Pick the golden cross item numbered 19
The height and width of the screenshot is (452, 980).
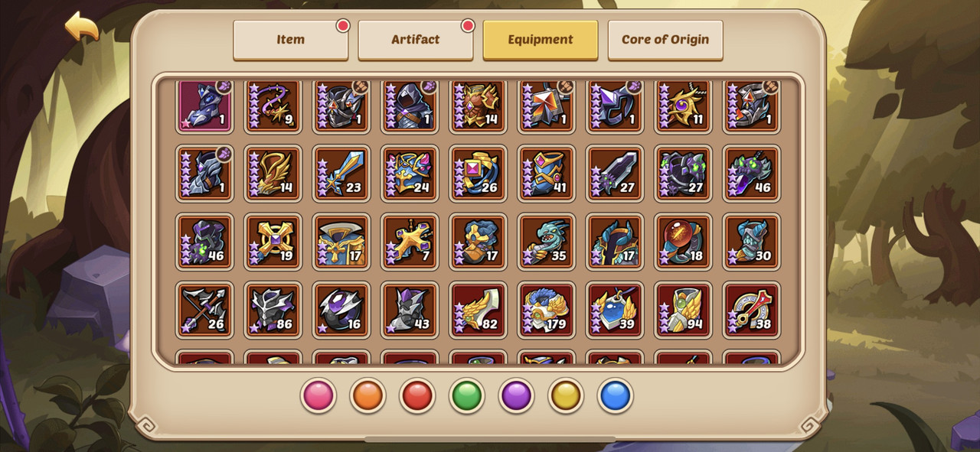pyautogui.click(x=273, y=242)
